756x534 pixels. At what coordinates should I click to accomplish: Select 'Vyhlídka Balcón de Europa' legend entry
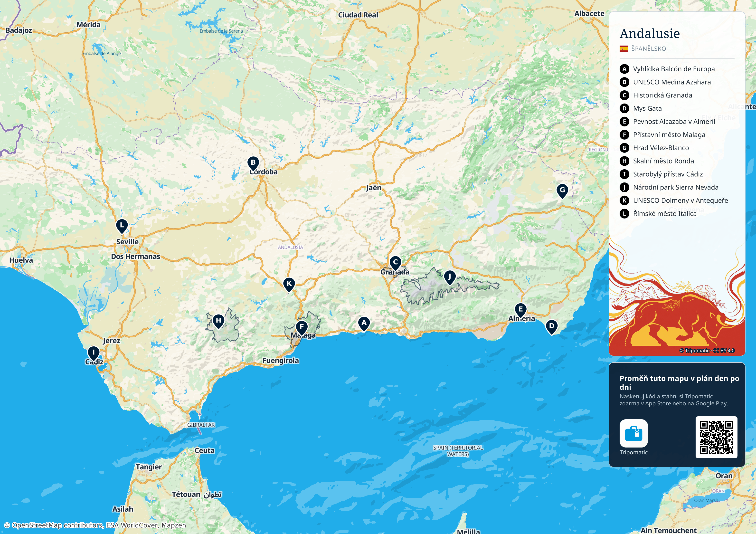[674, 69]
